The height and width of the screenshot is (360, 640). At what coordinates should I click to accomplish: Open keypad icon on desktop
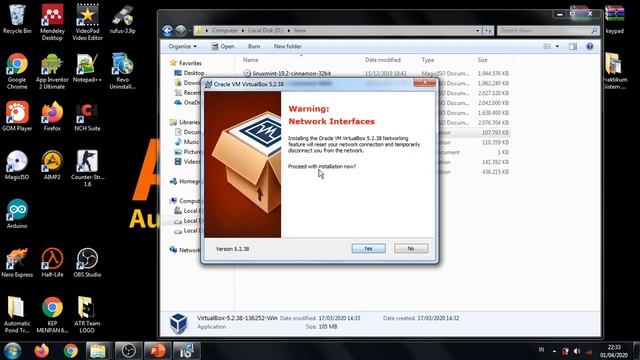click(x=615, y=19)
